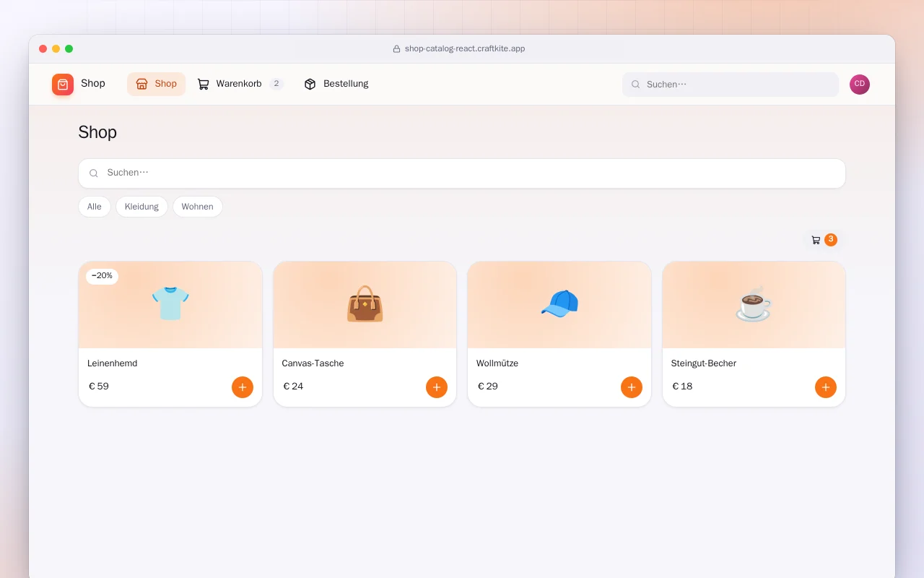Click the Warenkorb badge showing 2
Viewport: 924px width, 578px height.
coord(276,84)
